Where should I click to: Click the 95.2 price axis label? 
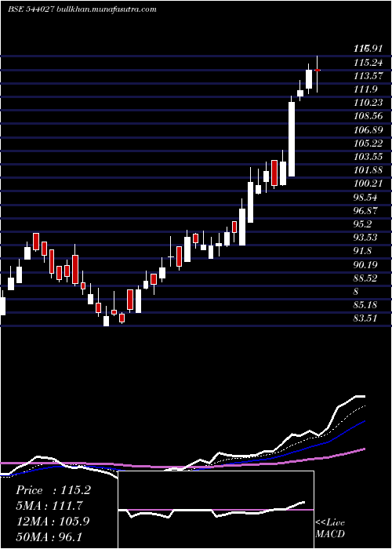click(x=362, y=224)
